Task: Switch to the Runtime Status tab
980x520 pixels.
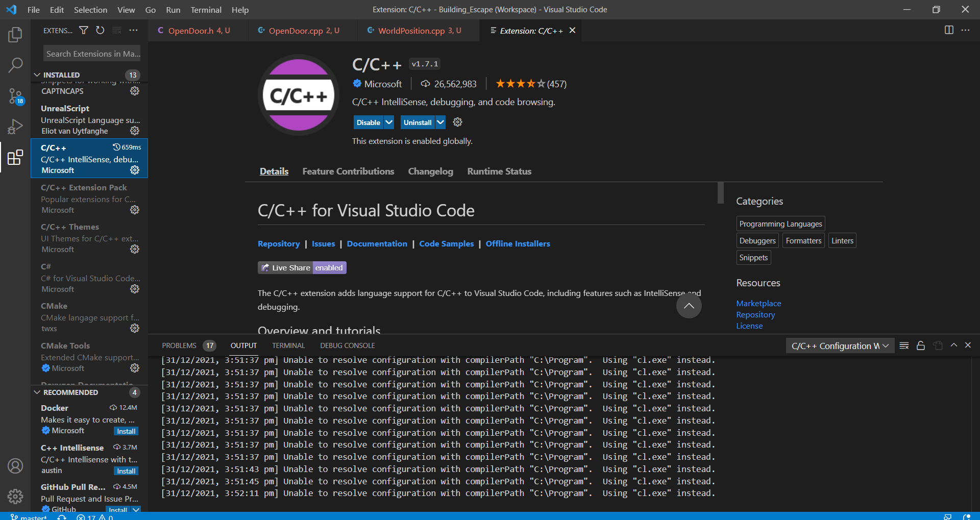Action: [x=499, y=171]
